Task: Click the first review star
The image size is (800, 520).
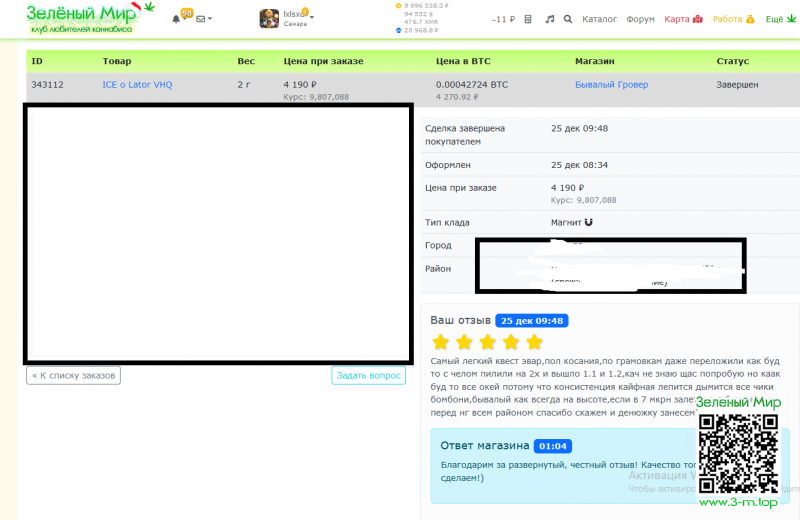Action: (440, 342)
